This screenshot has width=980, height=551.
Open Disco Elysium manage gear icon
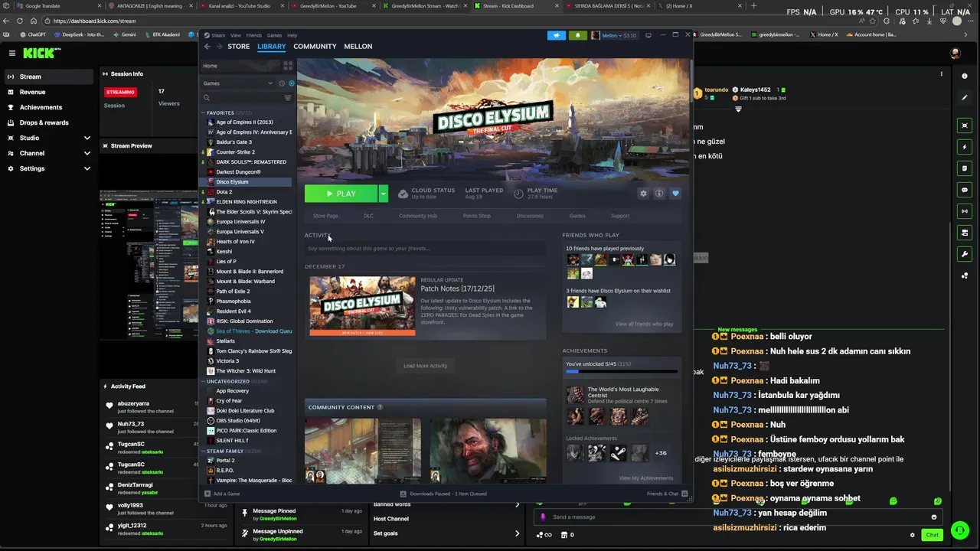[x=643, y=194]
